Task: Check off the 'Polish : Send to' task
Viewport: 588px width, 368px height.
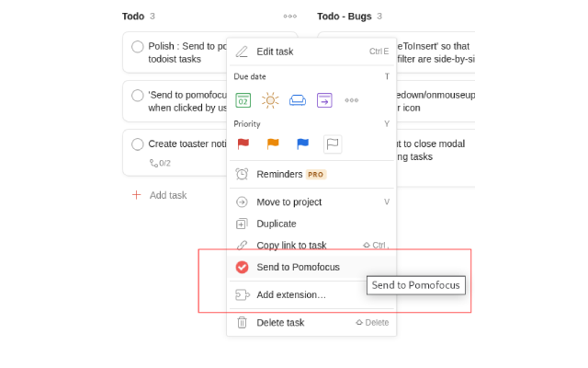Action: pos(138,47)
